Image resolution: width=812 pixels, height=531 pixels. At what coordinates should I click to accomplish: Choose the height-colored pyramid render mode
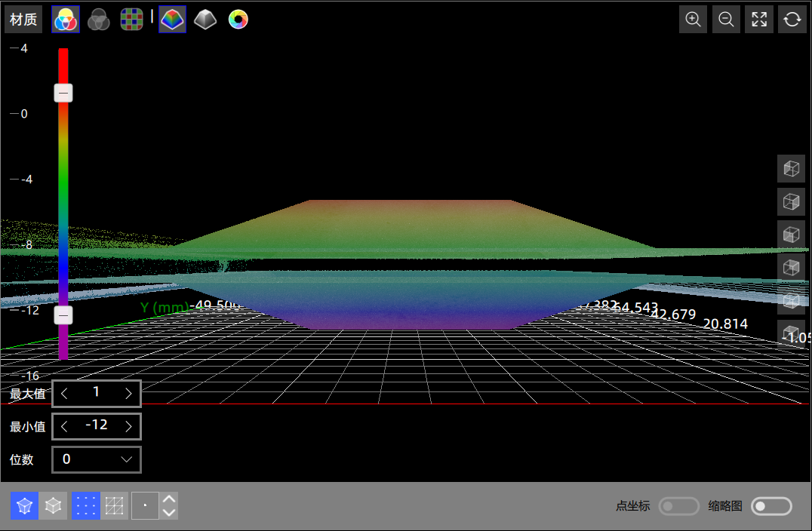[x=172, y=20]
